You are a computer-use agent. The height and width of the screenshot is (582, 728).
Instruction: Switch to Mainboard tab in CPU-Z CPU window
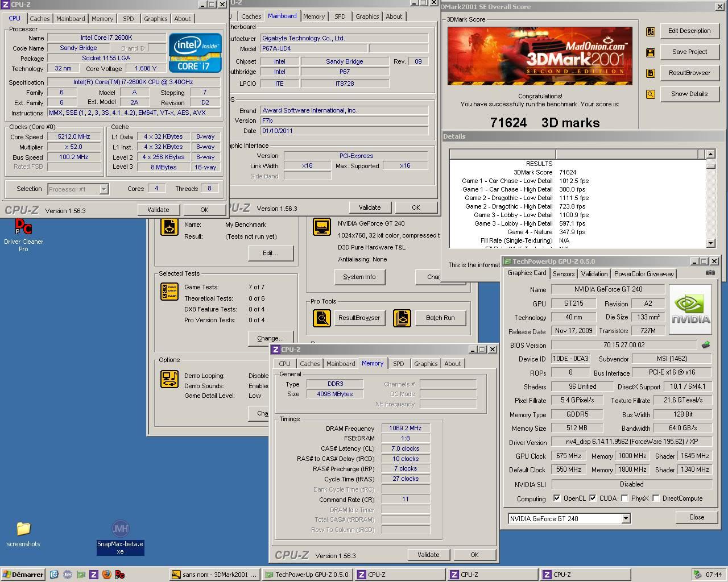[71, 19]
